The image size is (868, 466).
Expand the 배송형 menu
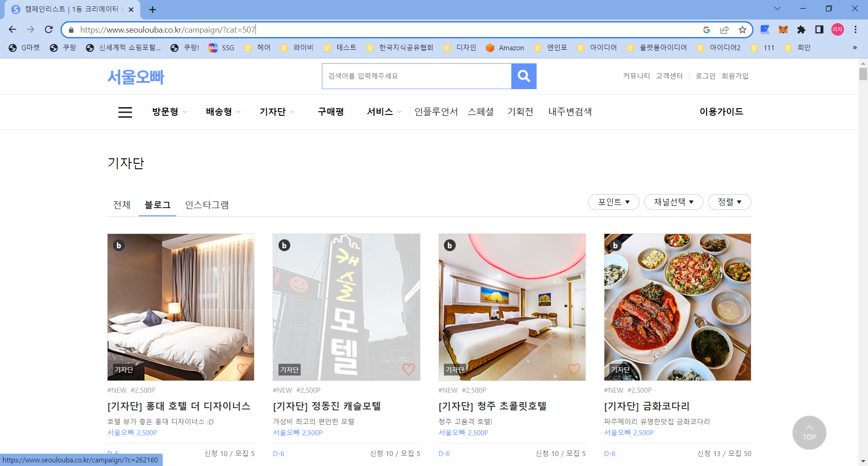click(x=223, y=112)
